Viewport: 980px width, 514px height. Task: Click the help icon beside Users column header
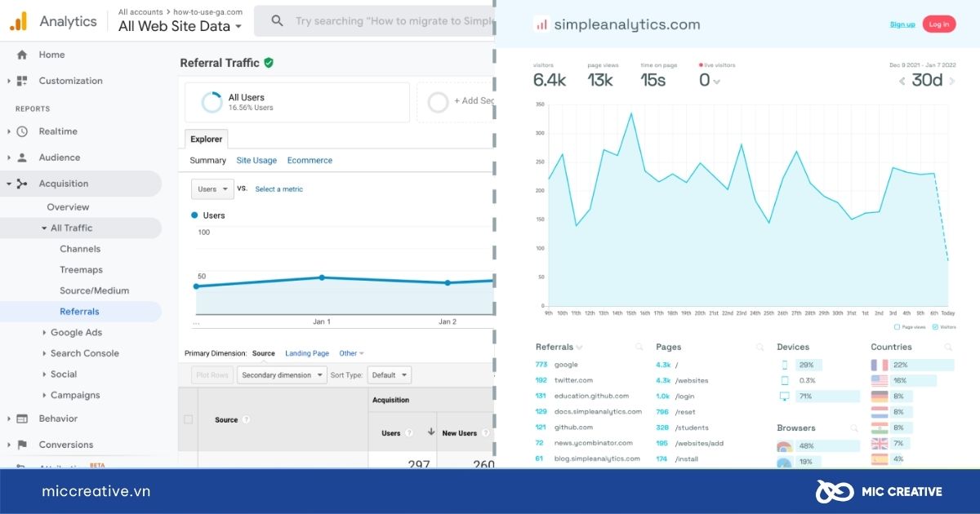click(x=409, y=433)
